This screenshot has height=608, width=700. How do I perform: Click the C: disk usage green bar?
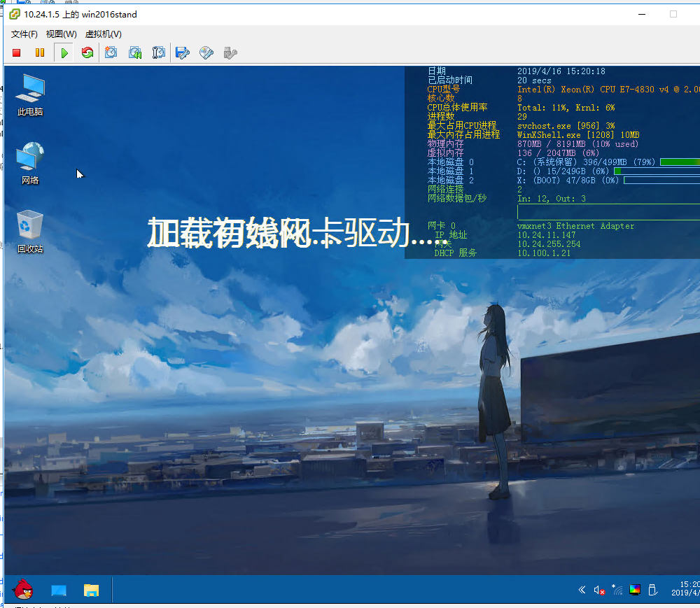pyautogui.click(x=680, y=162)
